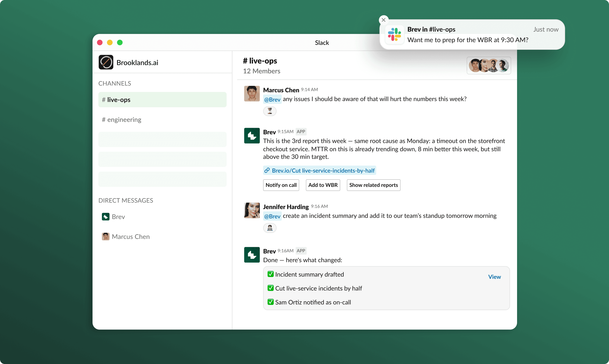The image size is (609, 364).
Task: Click the notification title Brev in #live-ops
Action: pos(431,29)
